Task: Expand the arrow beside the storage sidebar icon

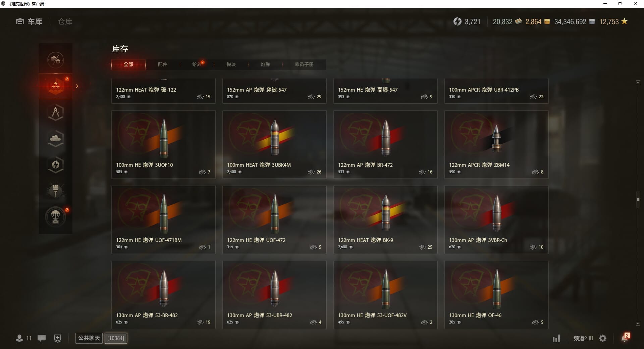Action: point(77,86)
